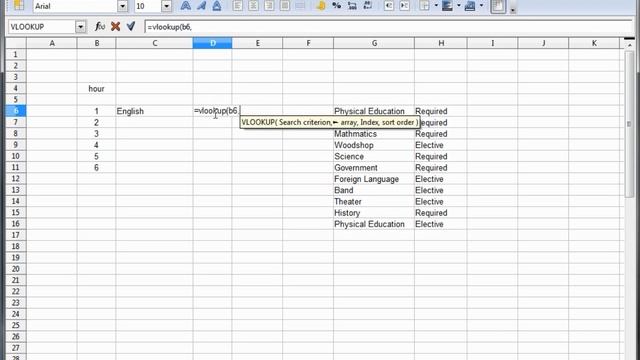This screenshot has width=640, height=360.
Task: Open the Styles and Formatting icon
Action: pos(19,6)
